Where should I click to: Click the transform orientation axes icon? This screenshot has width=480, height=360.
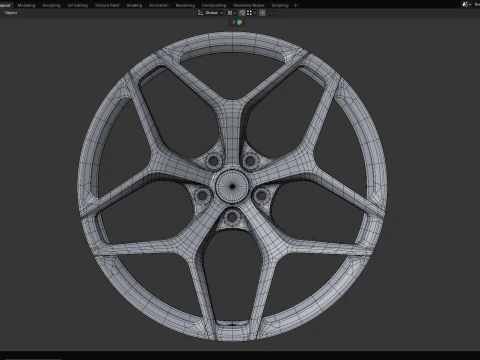pyautogui.click(x=200, y=13)
